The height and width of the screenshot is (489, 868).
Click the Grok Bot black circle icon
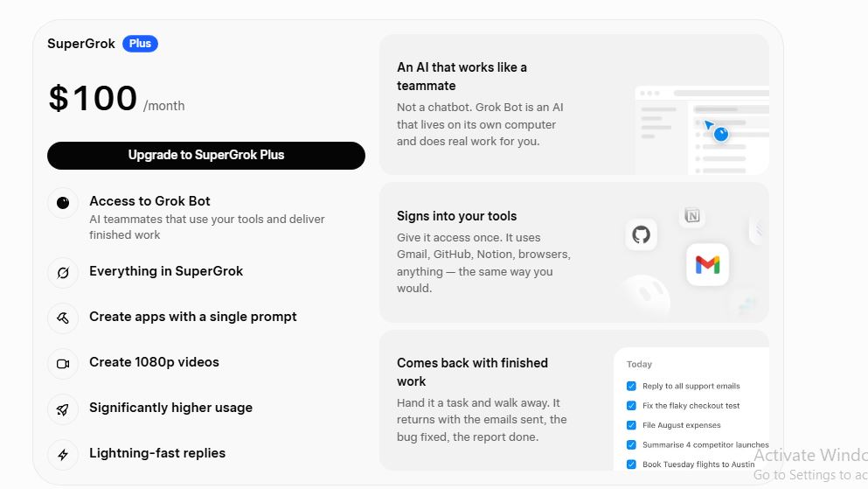(x=63, y=203)
